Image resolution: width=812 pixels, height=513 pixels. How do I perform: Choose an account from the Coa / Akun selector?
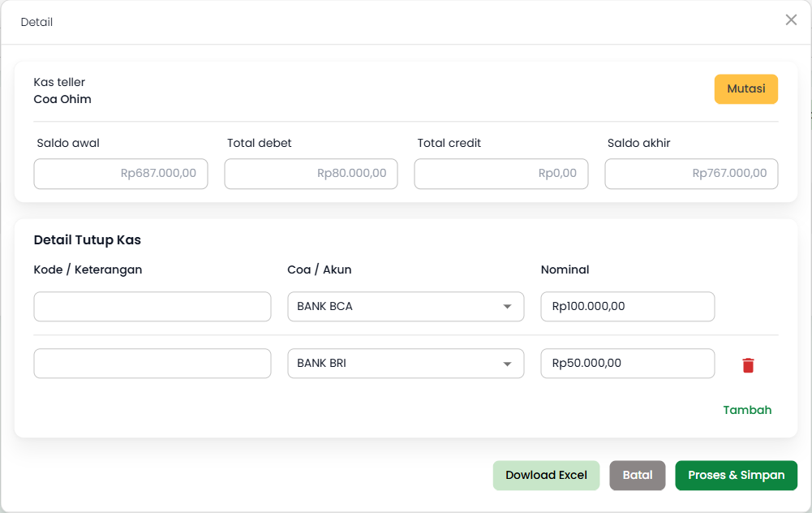(x=406, y=307)
